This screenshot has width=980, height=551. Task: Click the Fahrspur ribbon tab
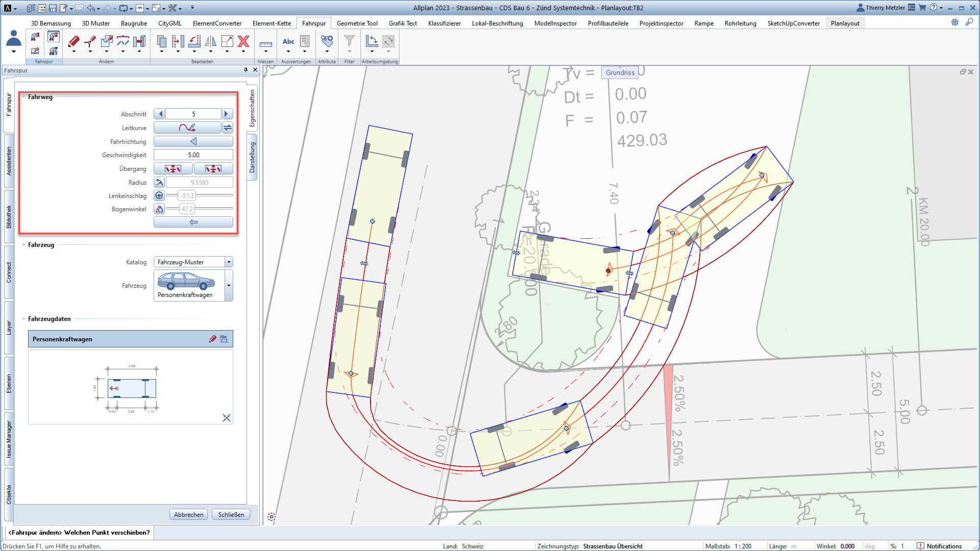pyautogui.click(x=313, y=23)
